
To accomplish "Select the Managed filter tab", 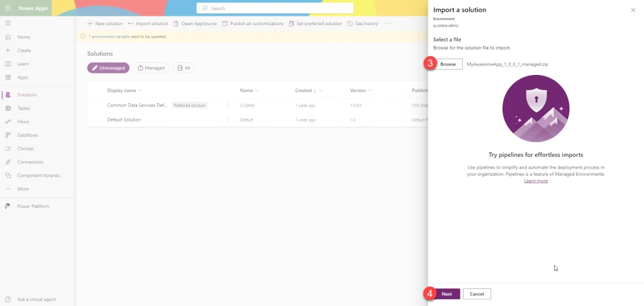I will tap(151, 68).
